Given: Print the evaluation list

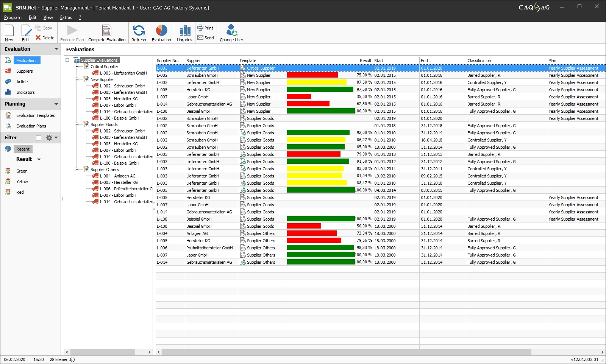Looking at the screenshot, I should coord(205,28).
